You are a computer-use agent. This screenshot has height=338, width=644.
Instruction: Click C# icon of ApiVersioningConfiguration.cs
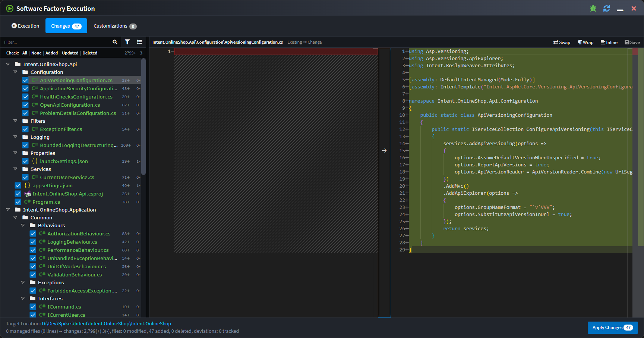(35, 80)
